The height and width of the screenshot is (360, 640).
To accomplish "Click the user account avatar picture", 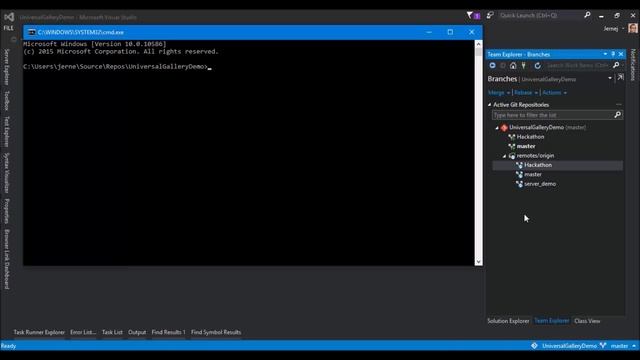I will click(x=633, y=28).
